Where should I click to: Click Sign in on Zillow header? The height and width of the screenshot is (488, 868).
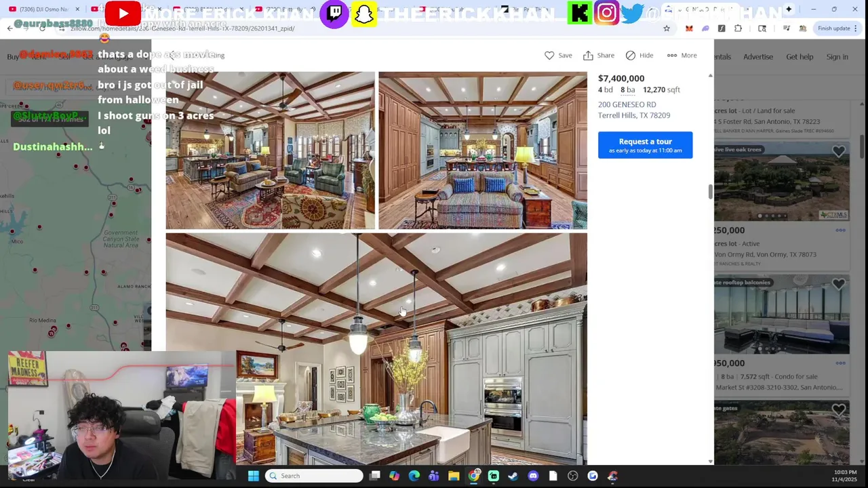point(837,57)
